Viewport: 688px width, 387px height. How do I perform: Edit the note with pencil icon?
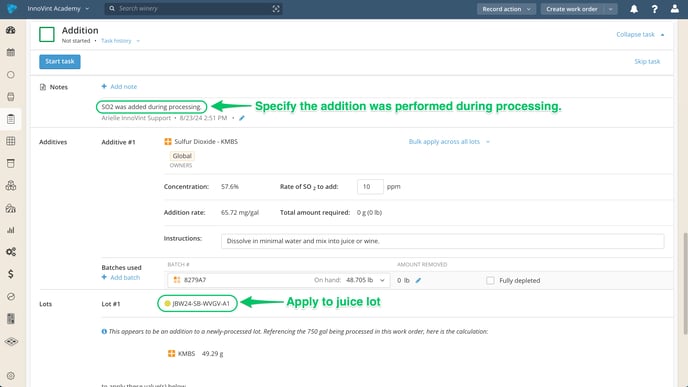242,118
